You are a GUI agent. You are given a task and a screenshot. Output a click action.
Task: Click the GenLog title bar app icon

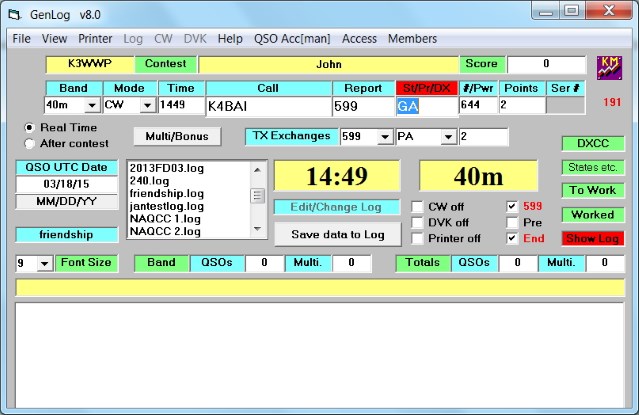(14, 12)
